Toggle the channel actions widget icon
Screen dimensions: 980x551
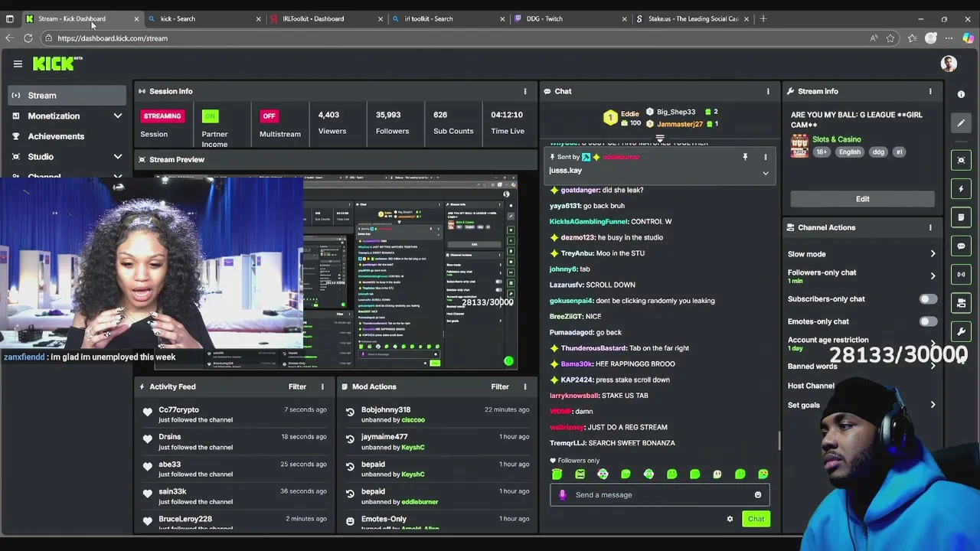pos(961,303)
